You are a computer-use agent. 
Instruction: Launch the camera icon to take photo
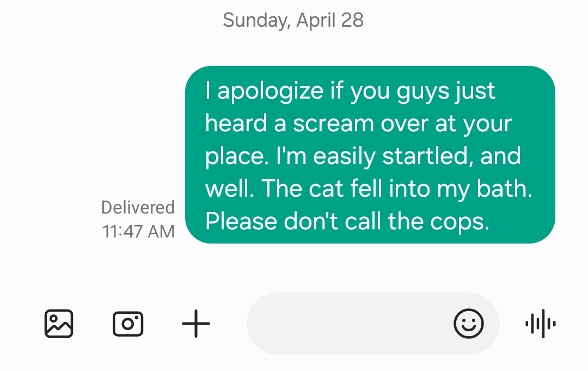pos(128,324)
